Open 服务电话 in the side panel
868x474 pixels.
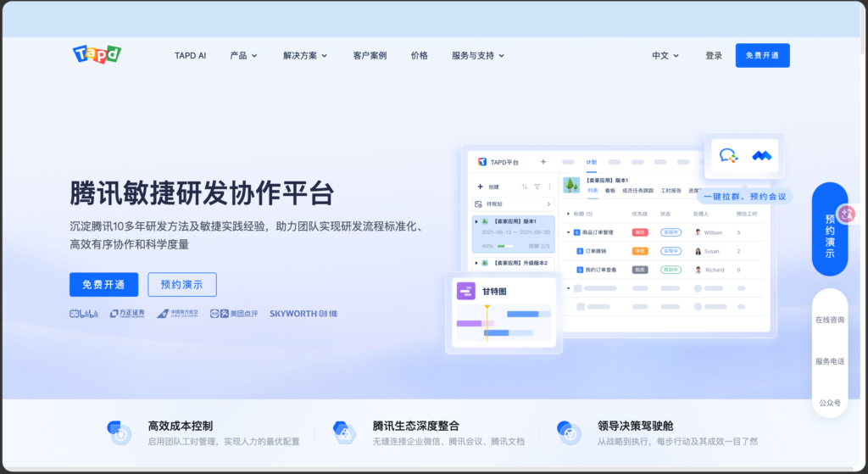(830, 361)
